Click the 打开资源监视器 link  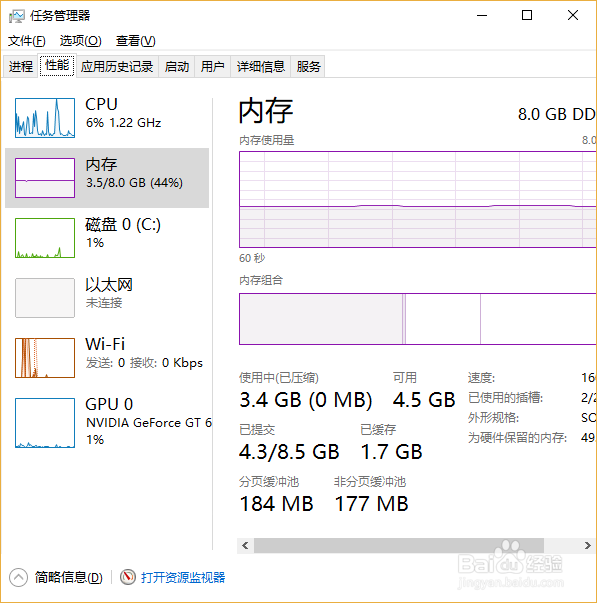pyautogui.click(x=183, y=577)
